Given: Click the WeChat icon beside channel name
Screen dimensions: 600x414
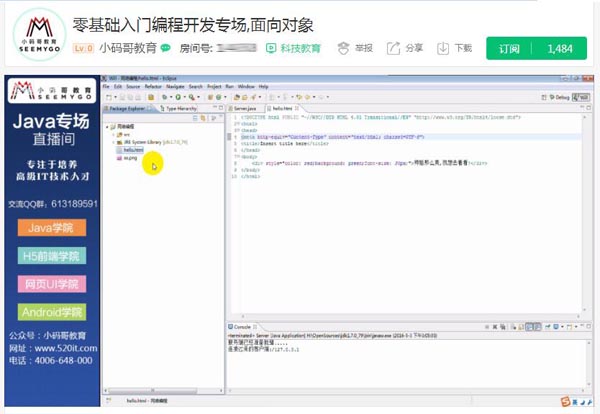Looking at the screenshot, I should [x=165, y=48].
